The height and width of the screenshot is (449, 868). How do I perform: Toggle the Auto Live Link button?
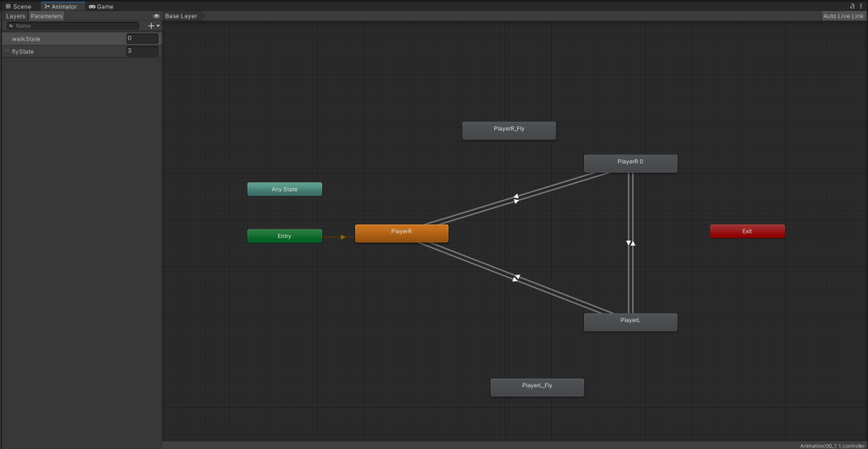(x=843, y=16)
